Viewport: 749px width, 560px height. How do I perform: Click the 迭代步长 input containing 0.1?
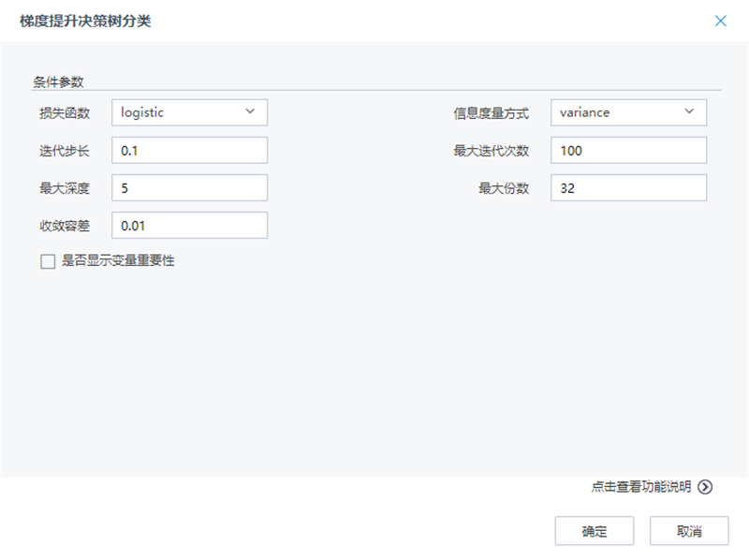187,150
